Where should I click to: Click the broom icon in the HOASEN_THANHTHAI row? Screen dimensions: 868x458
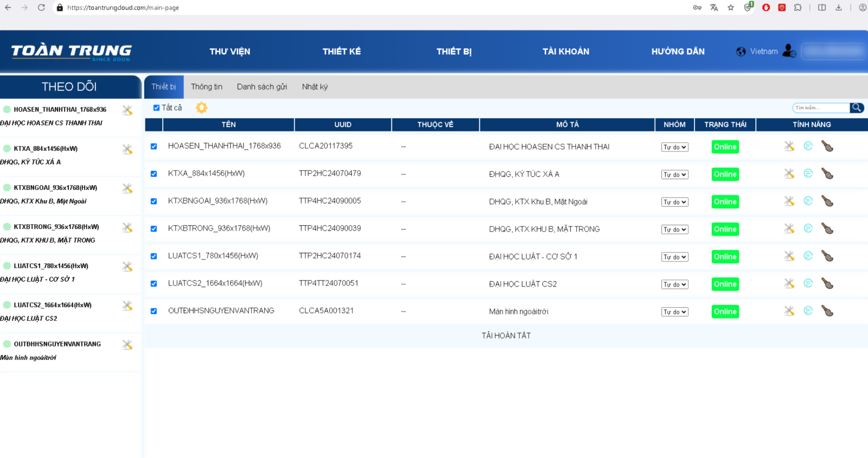(x=827, y=147)
